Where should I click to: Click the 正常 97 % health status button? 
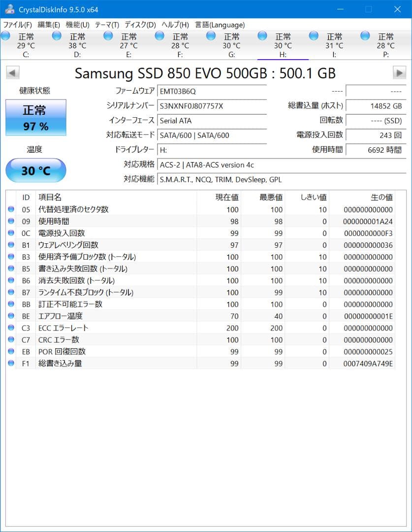(x=36, y=118)
